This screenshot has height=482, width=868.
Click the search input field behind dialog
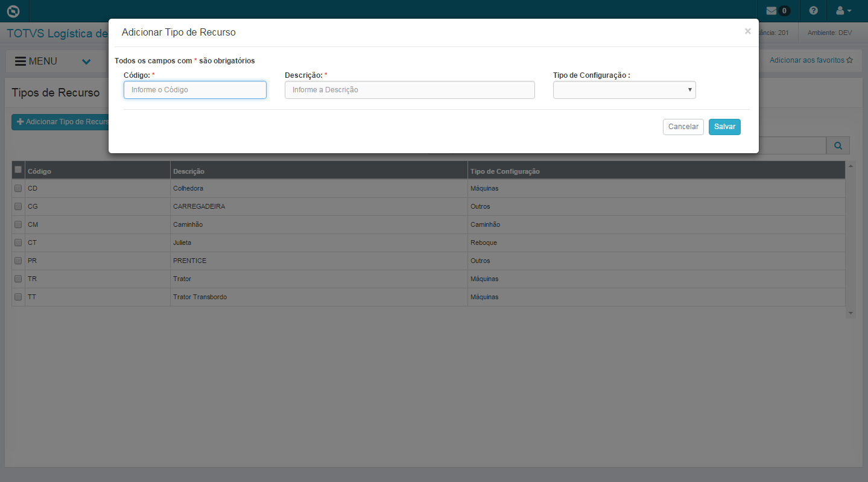[792, 145]
